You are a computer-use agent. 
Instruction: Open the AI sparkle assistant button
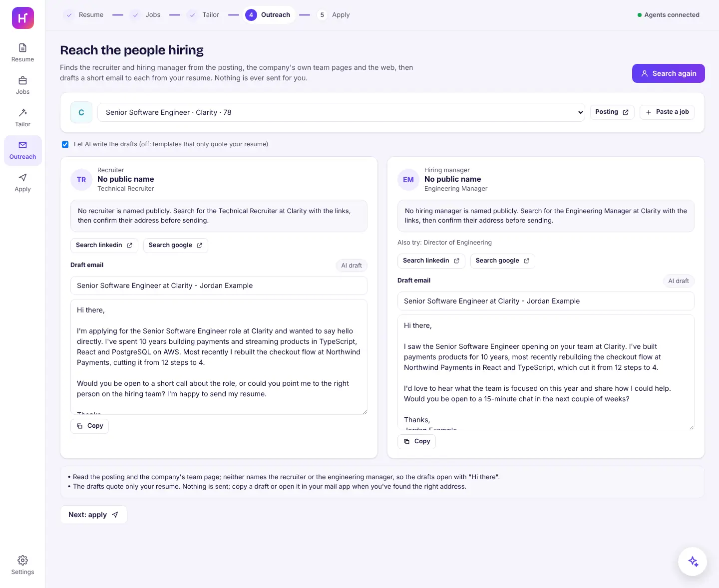[693, 562]
